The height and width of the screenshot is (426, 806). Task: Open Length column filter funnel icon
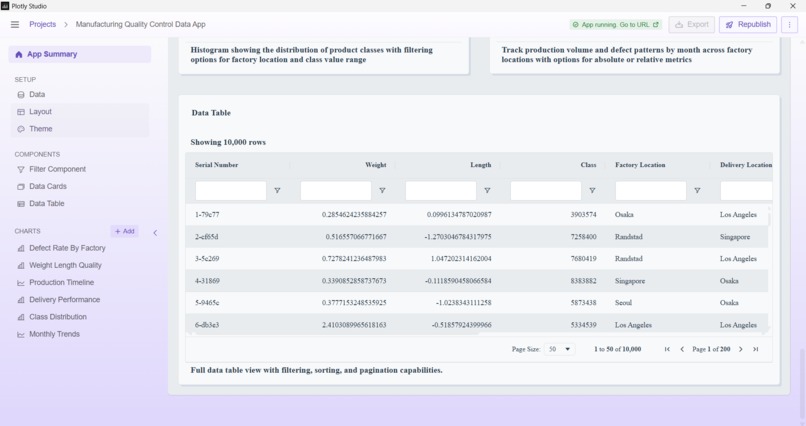pyautogui.click(x=487, y=191)
